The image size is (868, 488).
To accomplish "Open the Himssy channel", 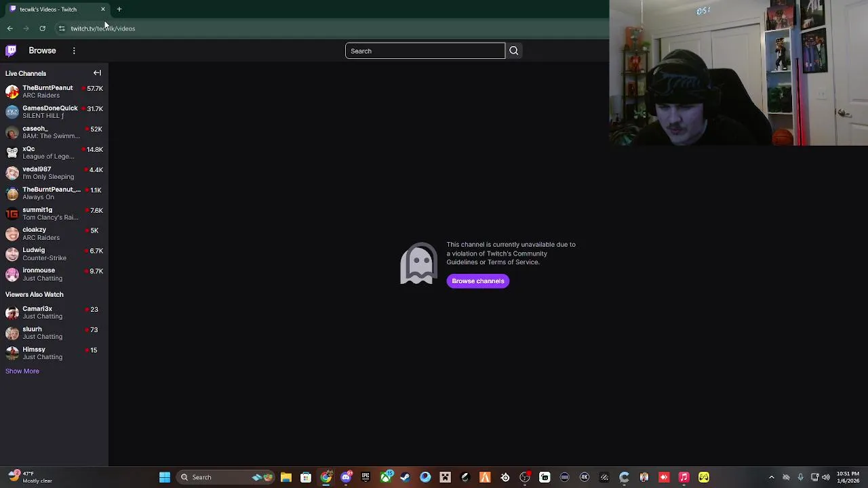I will pyautogui.click(x=54, y=353).
